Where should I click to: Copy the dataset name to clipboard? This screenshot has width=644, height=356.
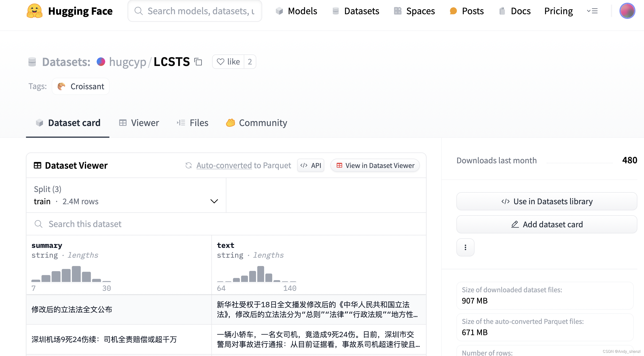tap(198, 62)
